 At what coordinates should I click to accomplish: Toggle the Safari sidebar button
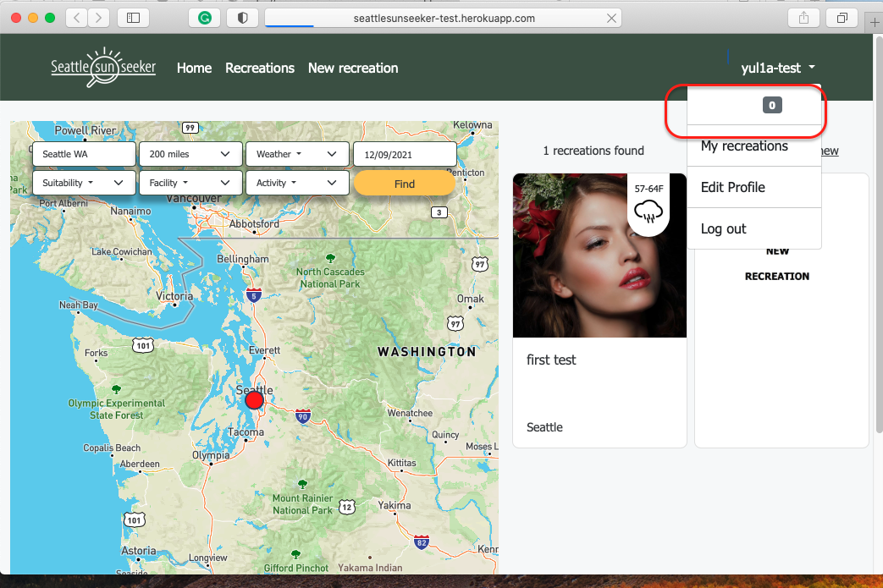[x=133, y=18]
